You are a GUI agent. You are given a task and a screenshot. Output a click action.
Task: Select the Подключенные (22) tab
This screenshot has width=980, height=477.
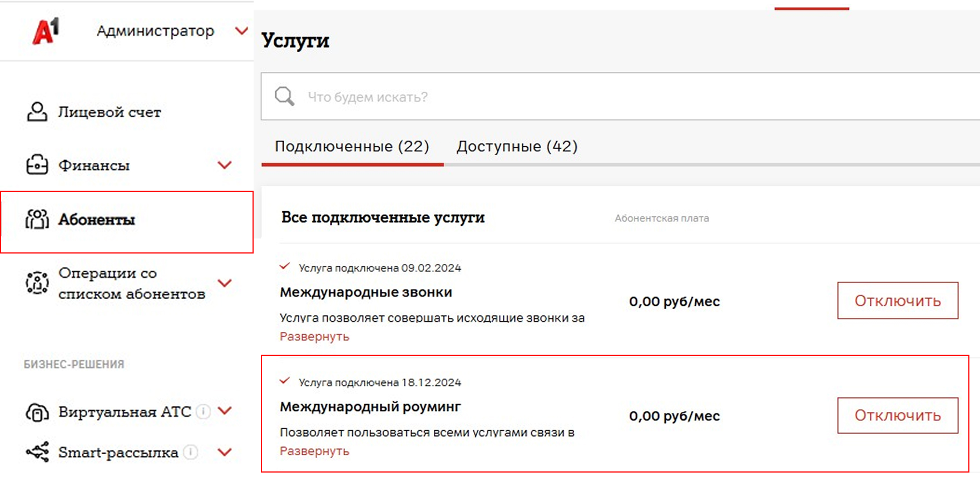point(352,147)
